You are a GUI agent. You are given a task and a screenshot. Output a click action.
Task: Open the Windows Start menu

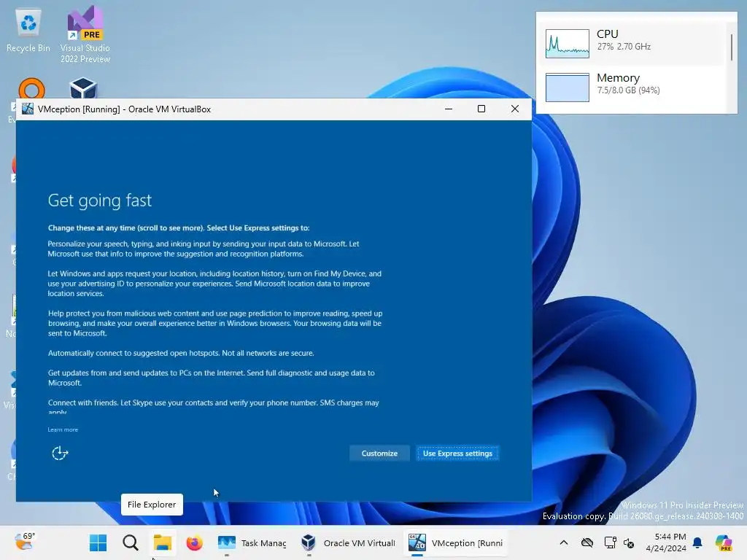click(98, 542)
